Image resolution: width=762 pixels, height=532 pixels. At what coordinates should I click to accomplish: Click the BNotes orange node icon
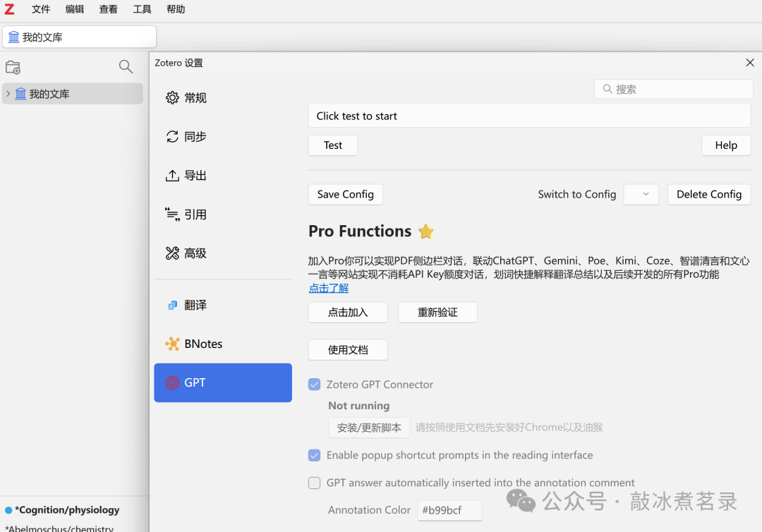point(172,344)
